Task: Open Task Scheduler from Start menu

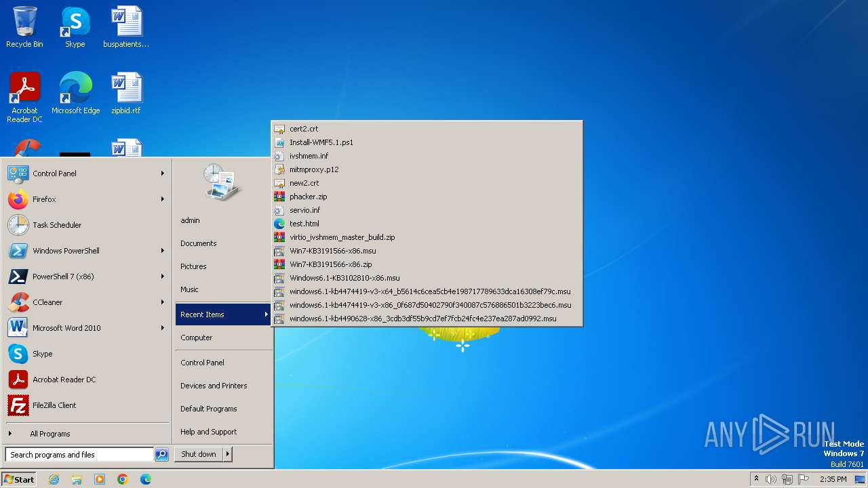Action: (x=87, y=225)
